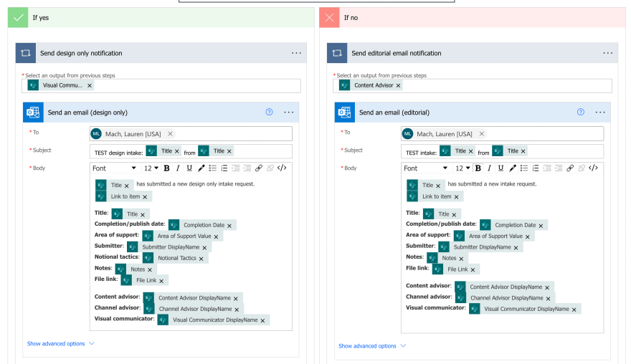Remove Completion Date token in design only email
This screenshot has height=364, width=631.
pyautogui.click(x=229, y=226)
